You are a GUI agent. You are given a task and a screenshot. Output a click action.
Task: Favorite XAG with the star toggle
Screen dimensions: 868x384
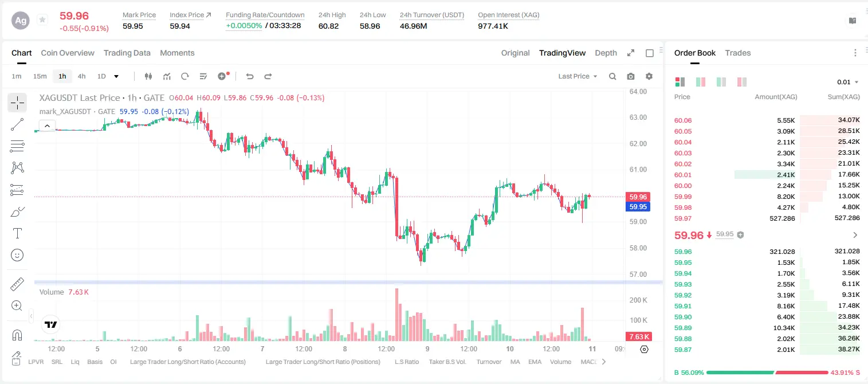click(x=42, y=20)
